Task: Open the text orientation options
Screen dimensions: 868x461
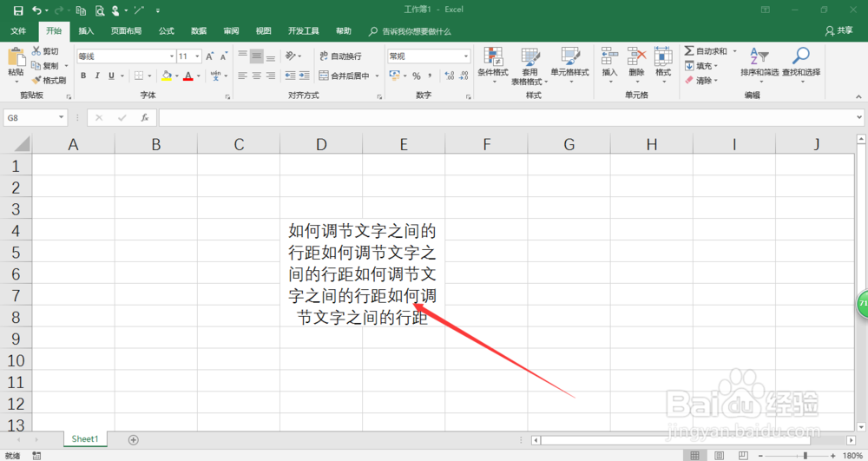Action: 293,56
